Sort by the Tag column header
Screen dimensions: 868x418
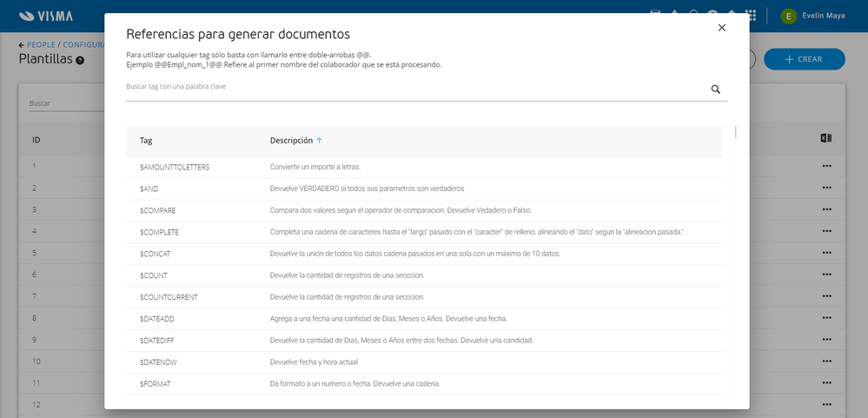point(146,141)
